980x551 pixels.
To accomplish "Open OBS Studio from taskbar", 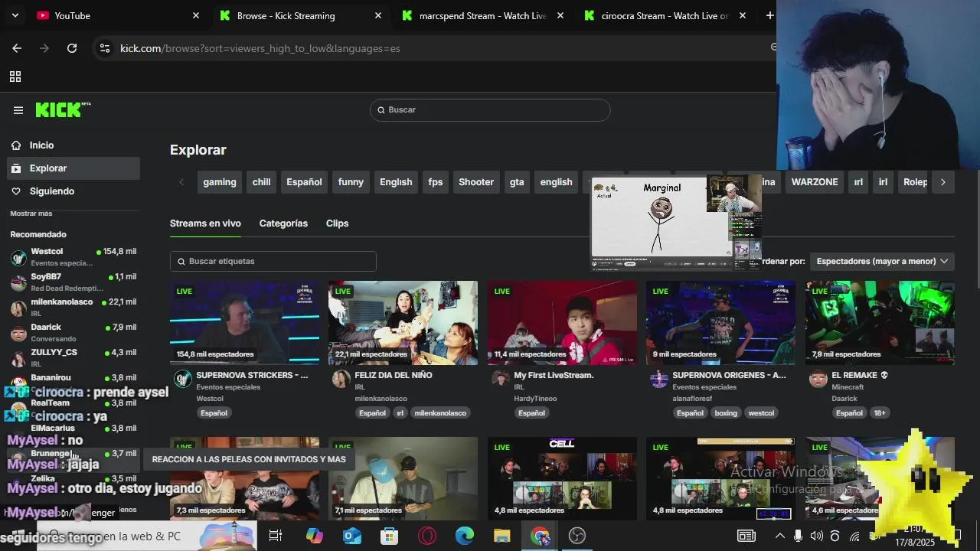I will (x=577, y=536).
